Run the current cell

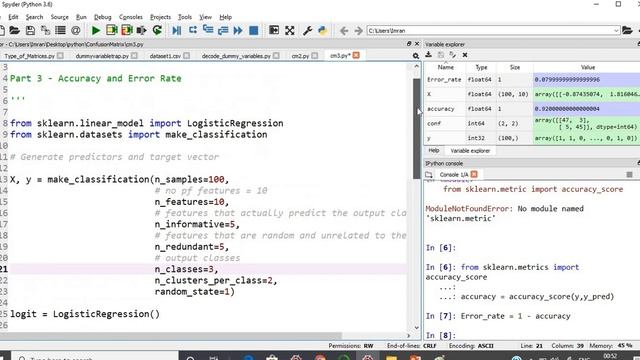pos(111,30)
